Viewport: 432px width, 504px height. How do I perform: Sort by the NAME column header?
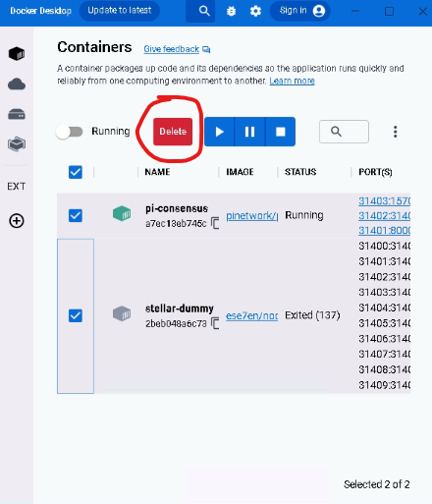tap(157, 172)
